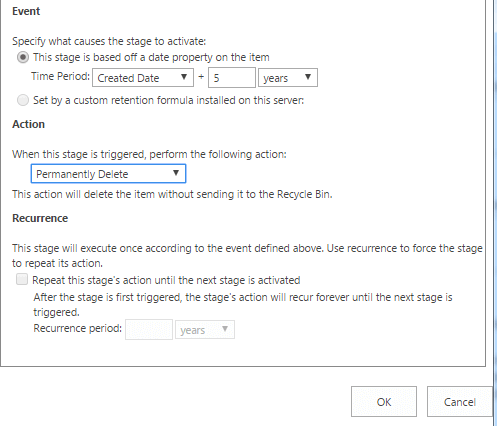Click the 'Recurrence period:' label
This screenshot has height=426, width=497.
[x=78, y=328]
